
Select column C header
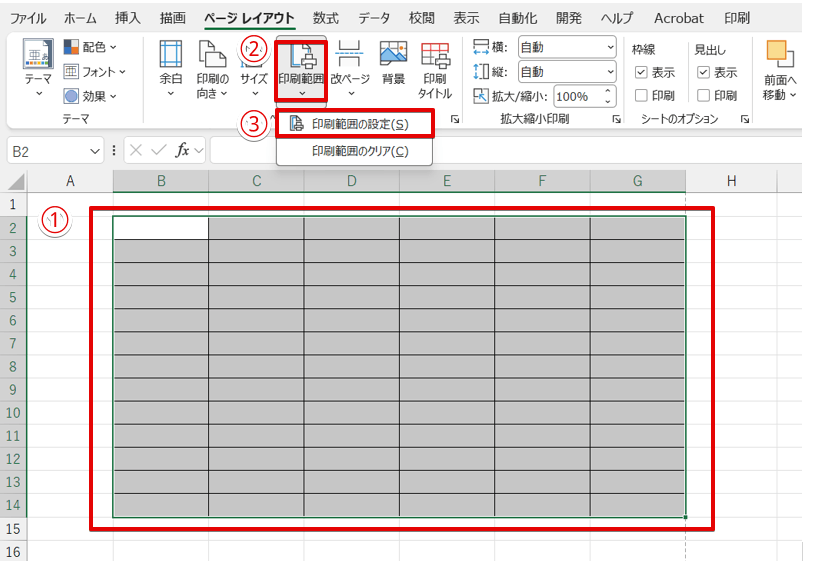[x=257, y=181]
